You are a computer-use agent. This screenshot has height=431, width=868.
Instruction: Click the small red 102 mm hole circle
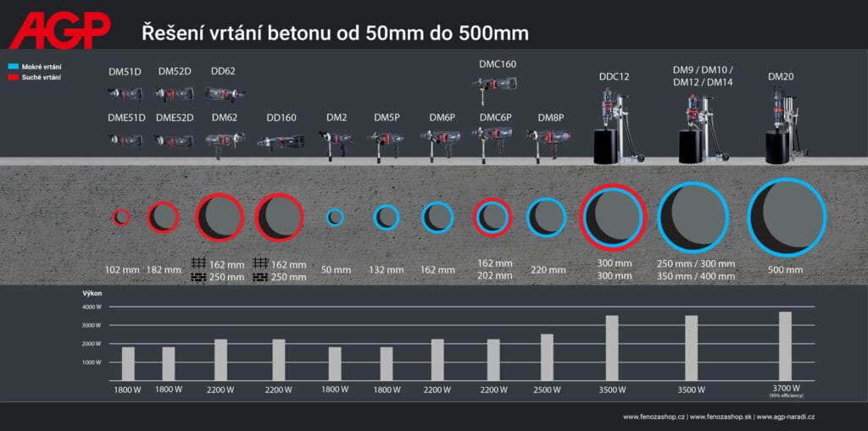point(121,217)
